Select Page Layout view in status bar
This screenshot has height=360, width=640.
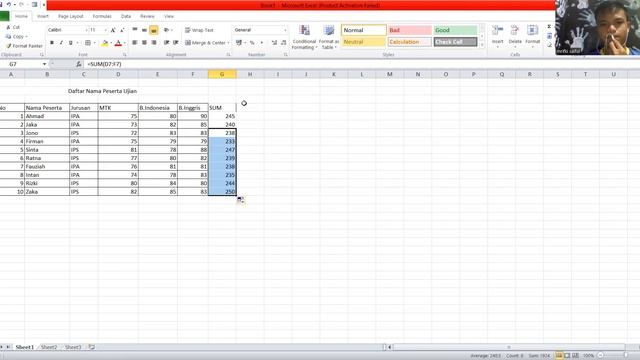point(567,356)
